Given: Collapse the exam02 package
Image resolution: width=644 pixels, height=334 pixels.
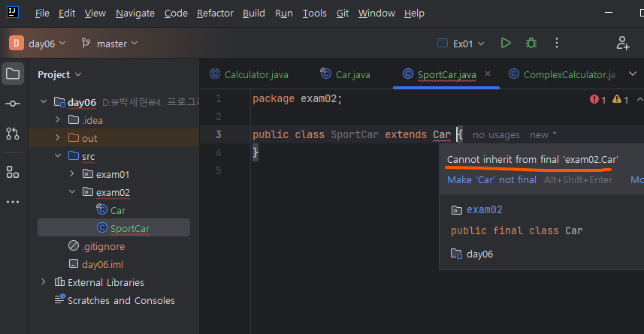Looking at the screenshot, I should coord(71,192).
